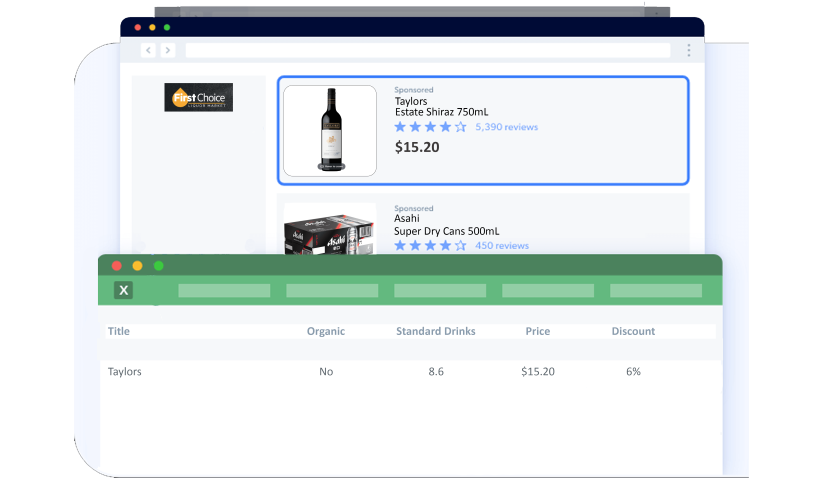Close the browser window with red button

point(138,27)
